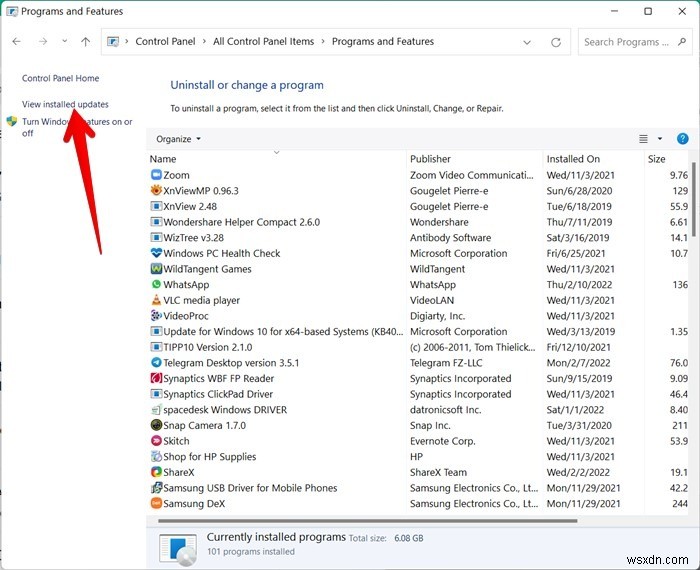Click publisher ShareX Team cell
This screenshot has height=570, width=700.
[x=438, y=472]
